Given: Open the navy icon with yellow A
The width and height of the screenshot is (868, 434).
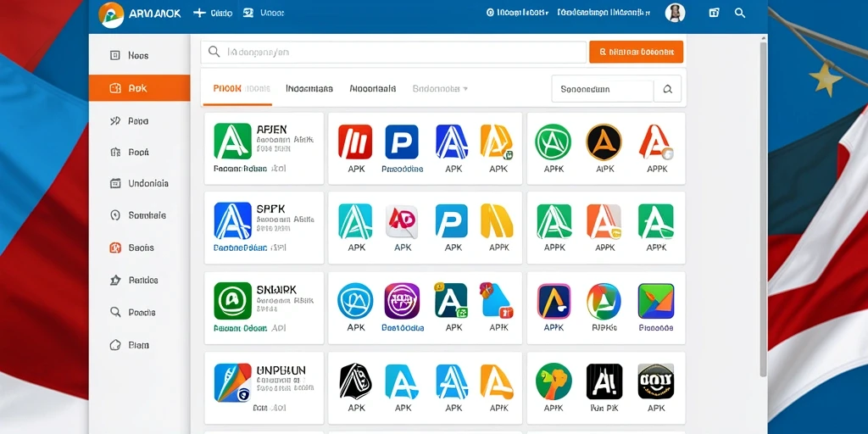Looking at the screenshot, I should click(x=554, y=301).
